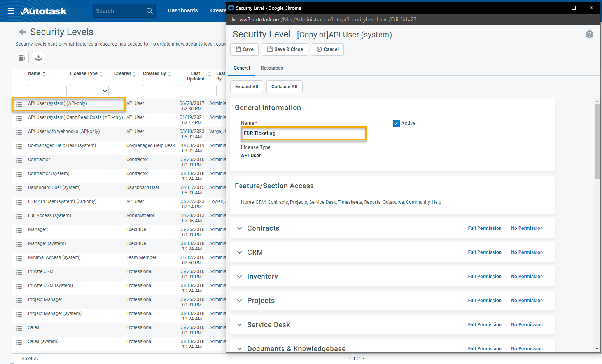Open License Type filter dropdown

89,91
